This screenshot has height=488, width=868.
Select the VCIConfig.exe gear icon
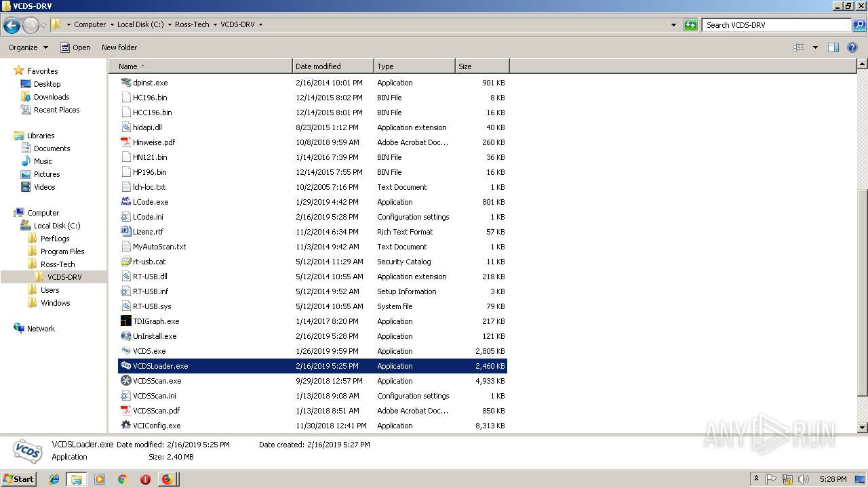tap(126, 426)
